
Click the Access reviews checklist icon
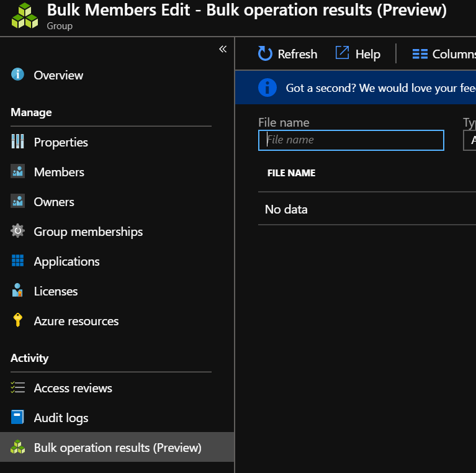point(17,388)
